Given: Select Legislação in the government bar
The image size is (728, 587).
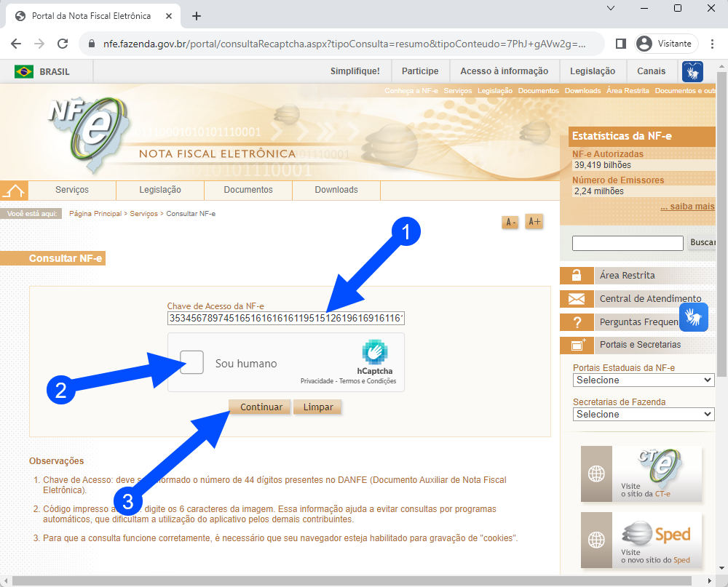Looking at the screenshot, I should tap(593, 71).
